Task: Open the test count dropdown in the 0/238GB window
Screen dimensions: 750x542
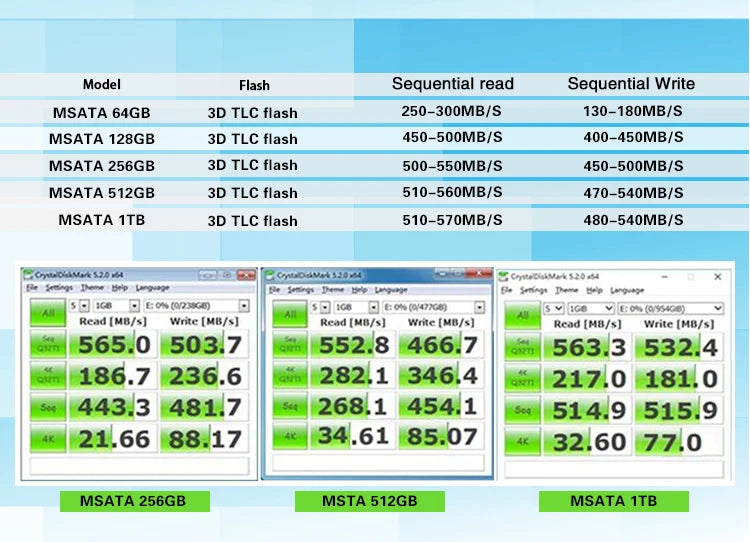Action: pos(79,306)
